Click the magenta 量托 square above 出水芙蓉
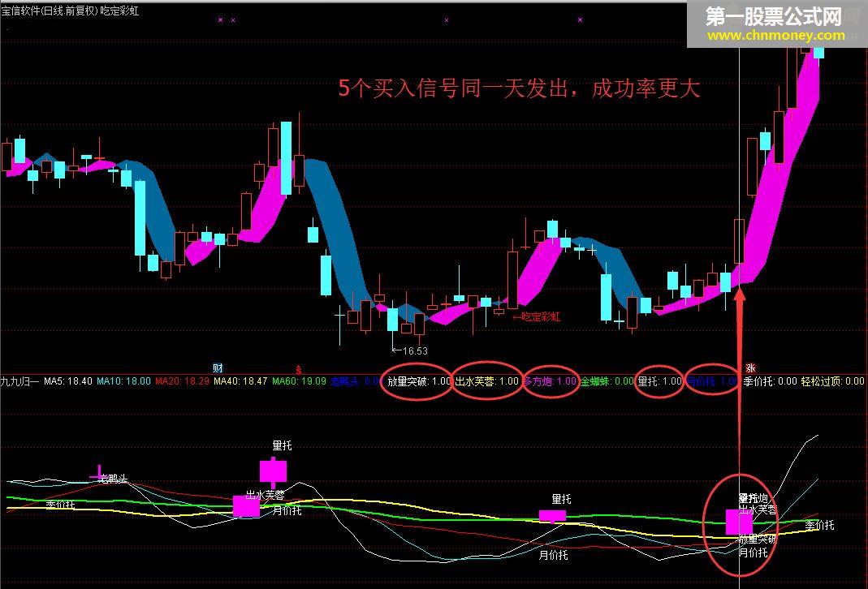The width and height of the screenshot is (868, 589). [274, 471]
